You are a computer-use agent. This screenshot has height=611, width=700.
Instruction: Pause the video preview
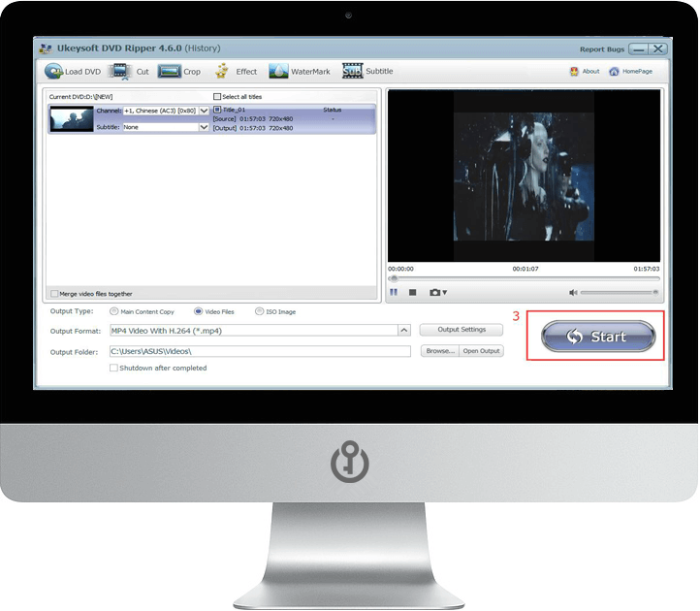coord(394,292)
